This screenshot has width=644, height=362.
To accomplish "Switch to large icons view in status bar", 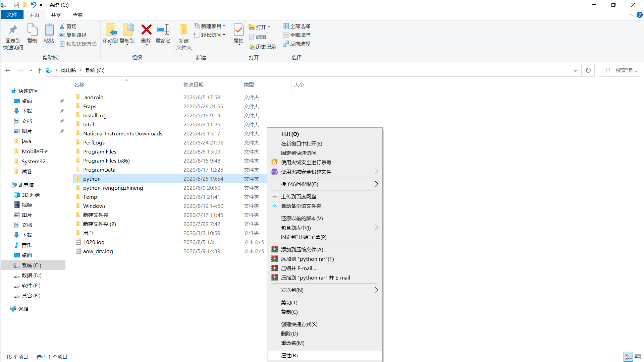I will [x=638, y=357].
